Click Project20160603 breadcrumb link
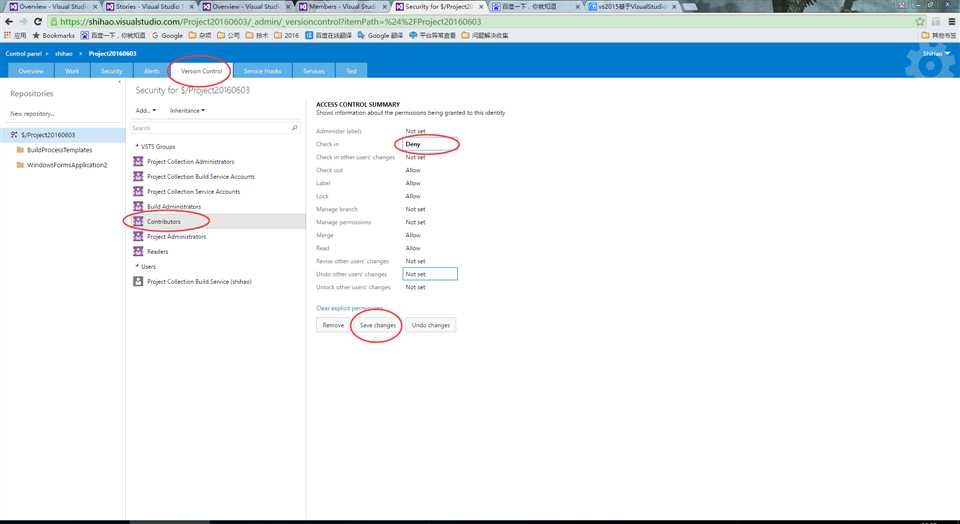Viewport: 960px width, 524px height. [x=113, y=54]
